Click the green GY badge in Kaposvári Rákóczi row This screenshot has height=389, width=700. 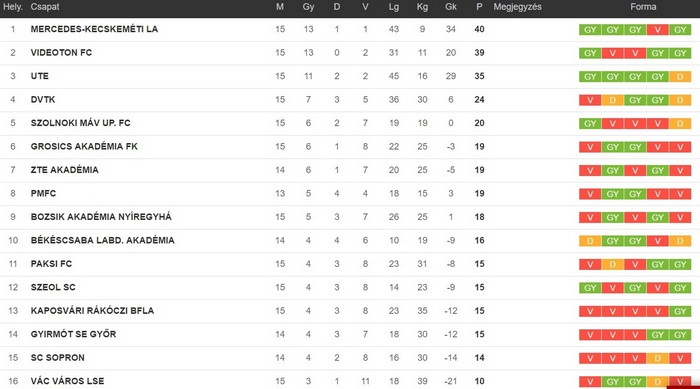click(680, 311)
